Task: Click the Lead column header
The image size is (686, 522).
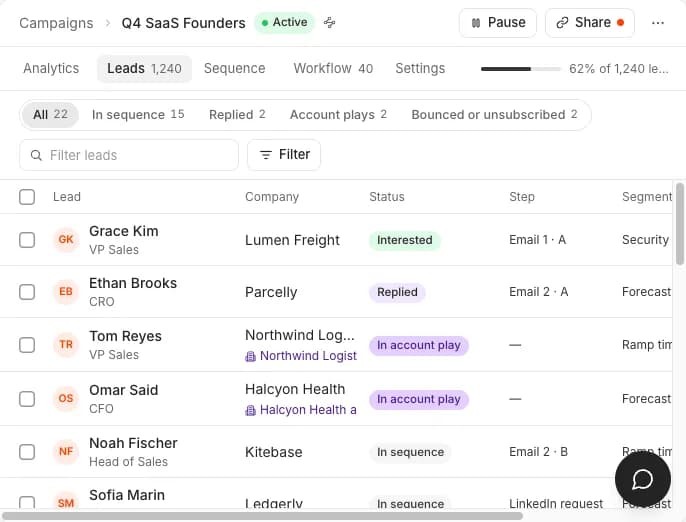Action: [66, 197]
